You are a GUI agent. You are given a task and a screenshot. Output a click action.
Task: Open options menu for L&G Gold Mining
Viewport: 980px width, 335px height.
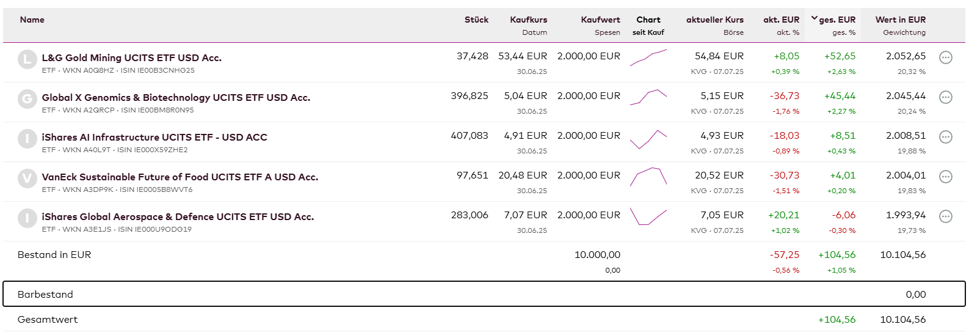tap(945, 57)
